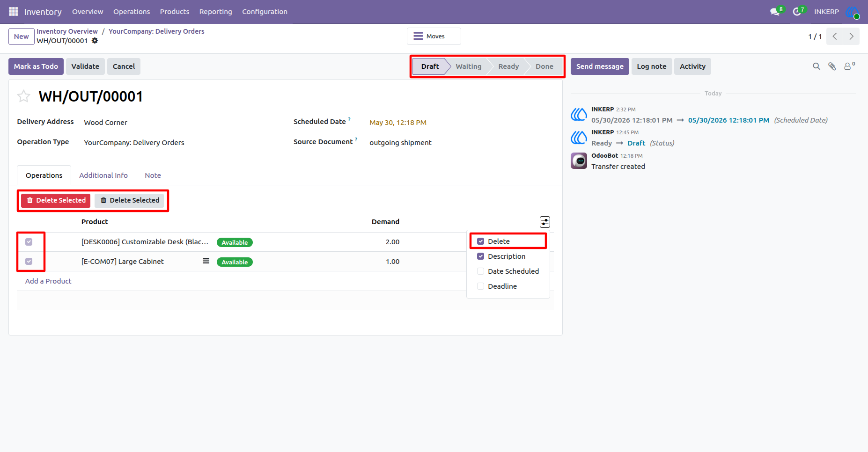Click OdooBot avatar in chatter
This screenshot has height=452, width=868.
(579, 161)
